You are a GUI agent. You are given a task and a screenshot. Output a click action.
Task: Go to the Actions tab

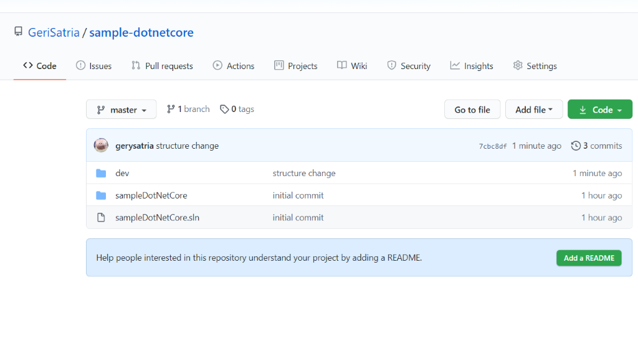(x=234, y=66)
